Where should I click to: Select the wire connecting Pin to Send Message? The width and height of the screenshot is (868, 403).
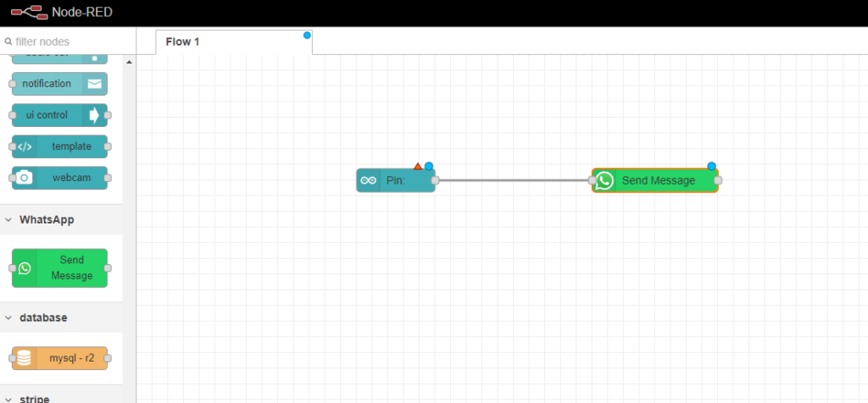pyautogui.click(x=513, y=180)
